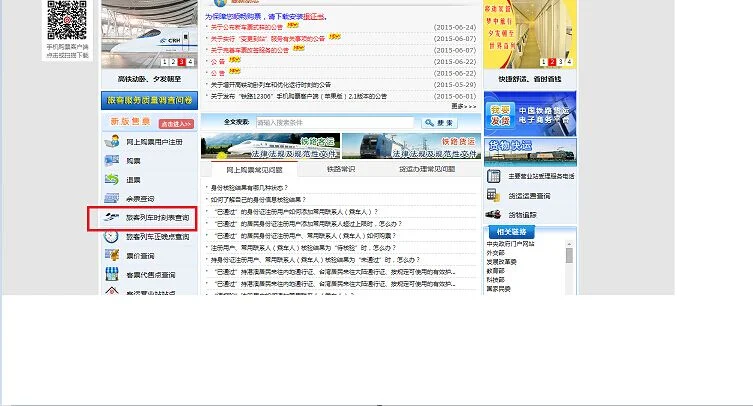753x406 pixels.
Task: Switch to 铁路常识 tab
Action: coord(341,169)
